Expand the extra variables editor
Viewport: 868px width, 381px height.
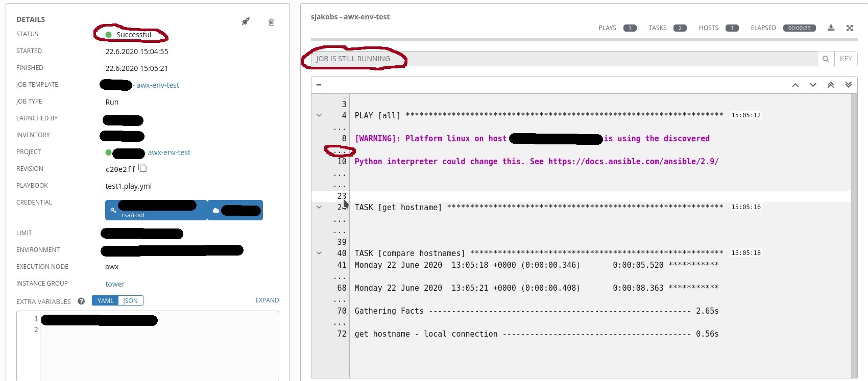pyautogui.click(x=267, y=300)
